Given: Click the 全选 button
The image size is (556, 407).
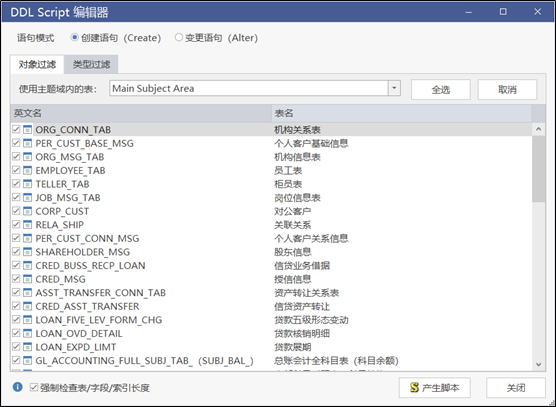Looking at the screenshot, I should pos(441,90).
